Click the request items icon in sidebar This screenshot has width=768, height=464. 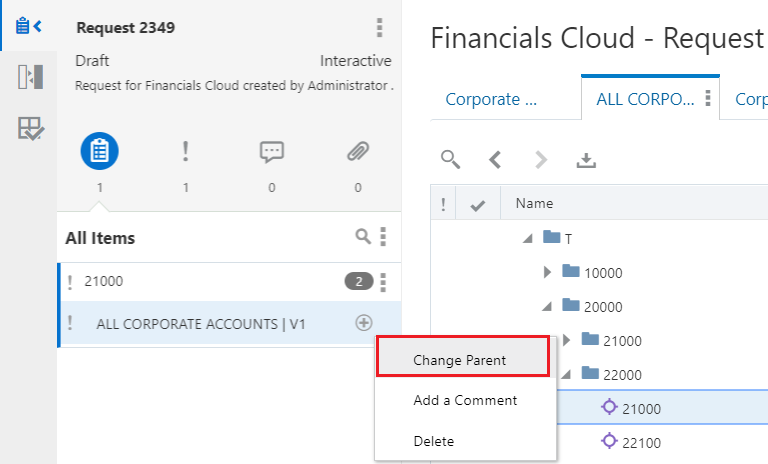[x=28, y=27]
